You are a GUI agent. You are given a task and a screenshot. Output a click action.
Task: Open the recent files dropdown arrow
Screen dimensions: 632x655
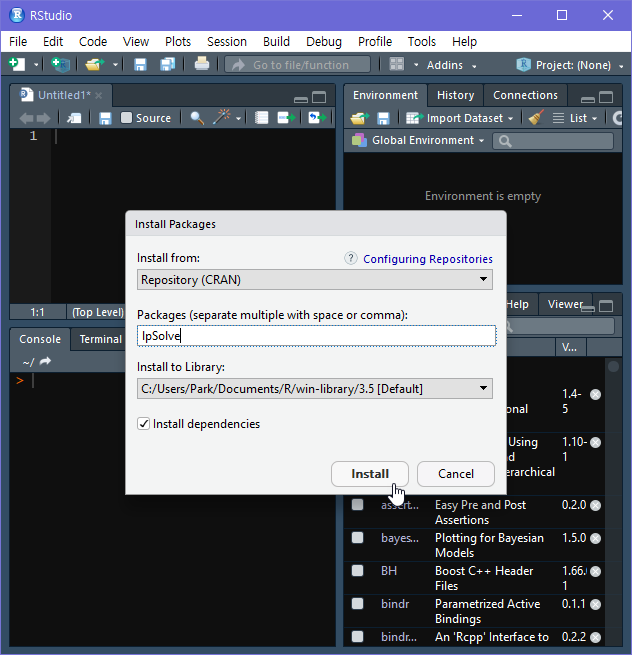click(x=115, y=65)
